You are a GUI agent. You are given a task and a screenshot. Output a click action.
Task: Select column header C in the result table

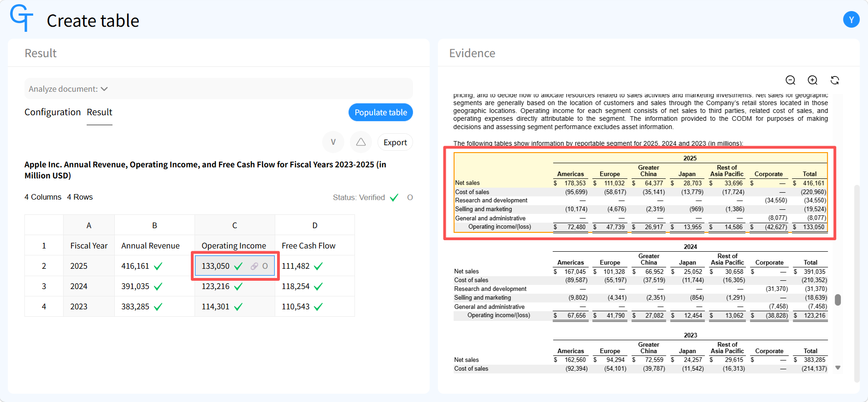coord(235,225)
